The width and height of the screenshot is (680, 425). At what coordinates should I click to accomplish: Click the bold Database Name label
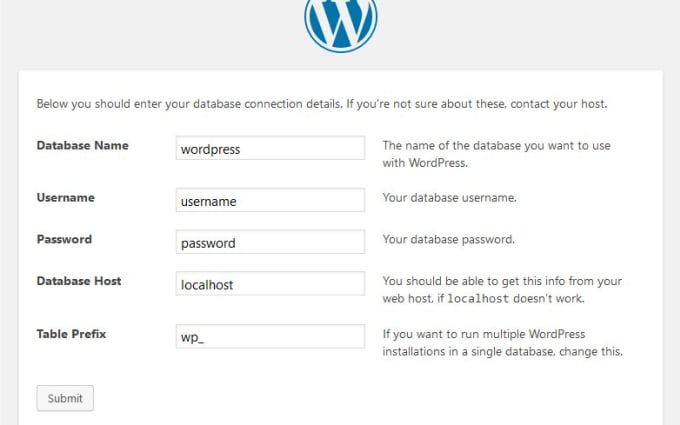[82, 145]
